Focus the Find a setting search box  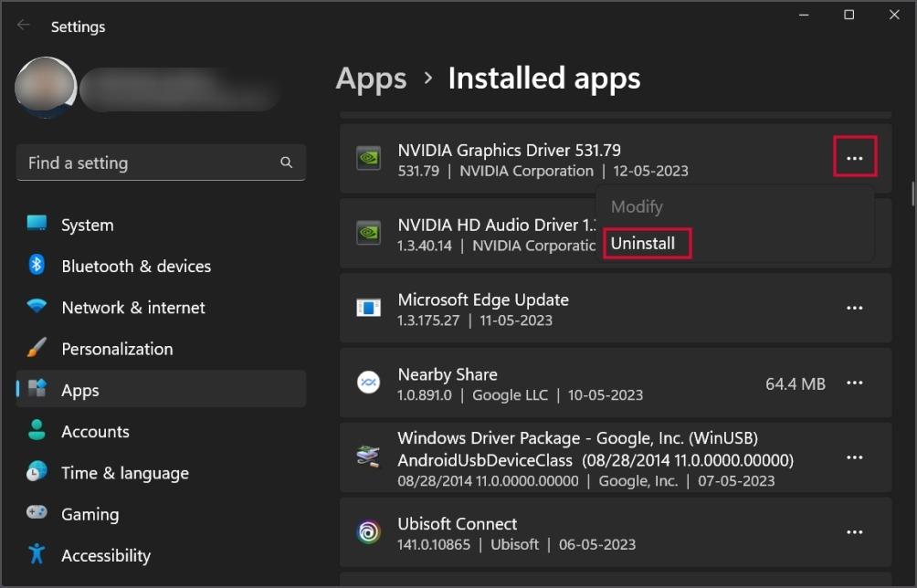point(161,163)
